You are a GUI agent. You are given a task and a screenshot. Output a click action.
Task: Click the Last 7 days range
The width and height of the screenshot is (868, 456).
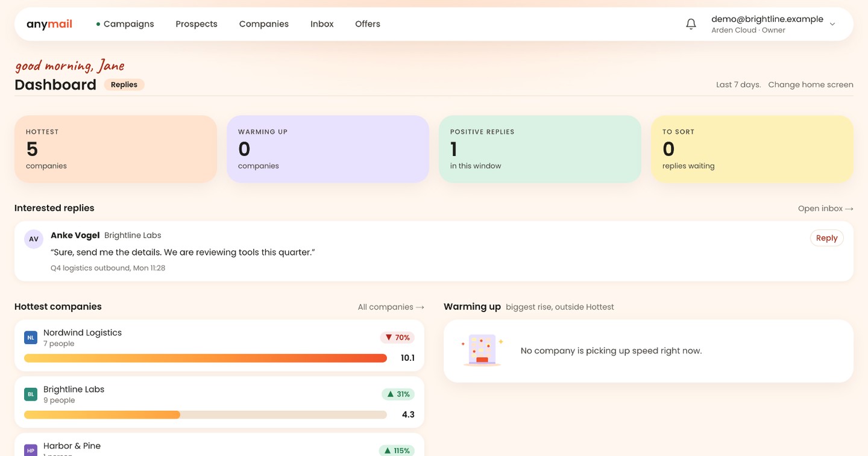click(x=738, y=85)
